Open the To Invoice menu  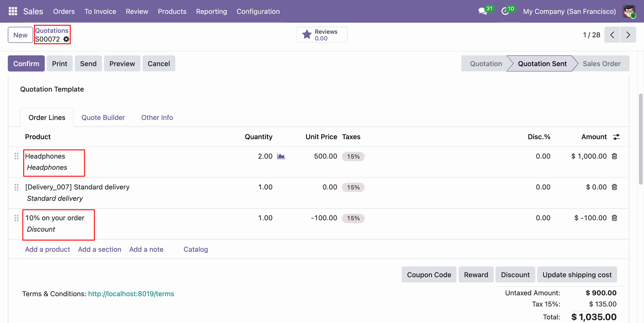100,11
